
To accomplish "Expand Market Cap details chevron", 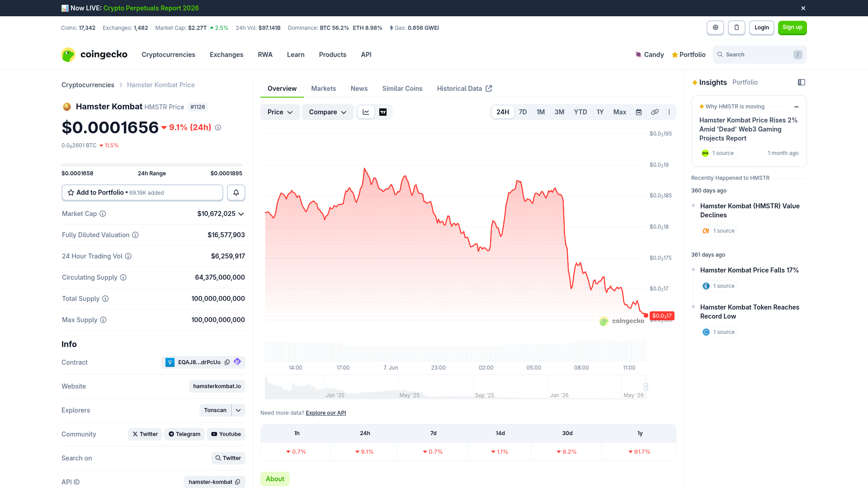I will (x=241, y=214).
